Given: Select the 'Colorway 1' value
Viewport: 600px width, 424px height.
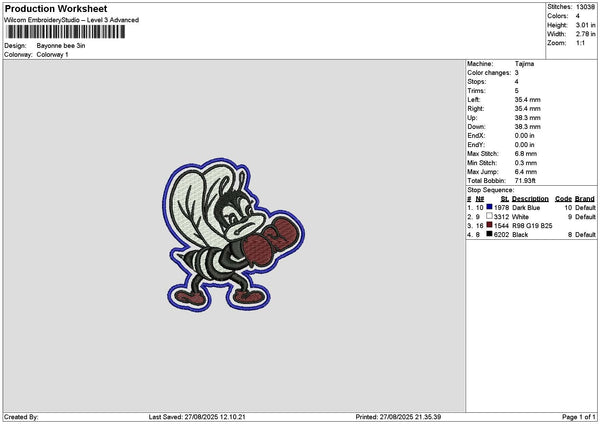Looking at the screenshot, I should 52,55.
